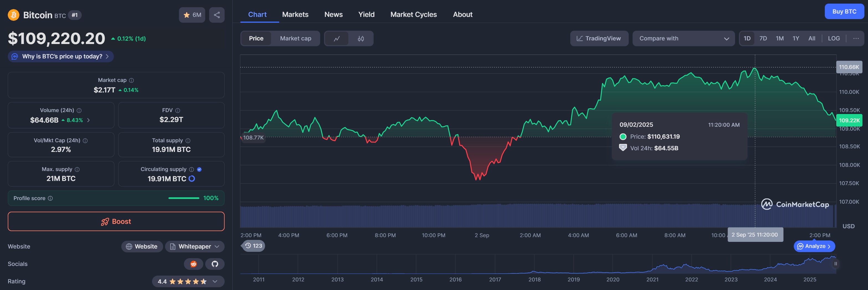This screenshot has height=290, width=868.
Task: Add Bitcoin to watchlist with star button
Action: (x=192, y=15)
